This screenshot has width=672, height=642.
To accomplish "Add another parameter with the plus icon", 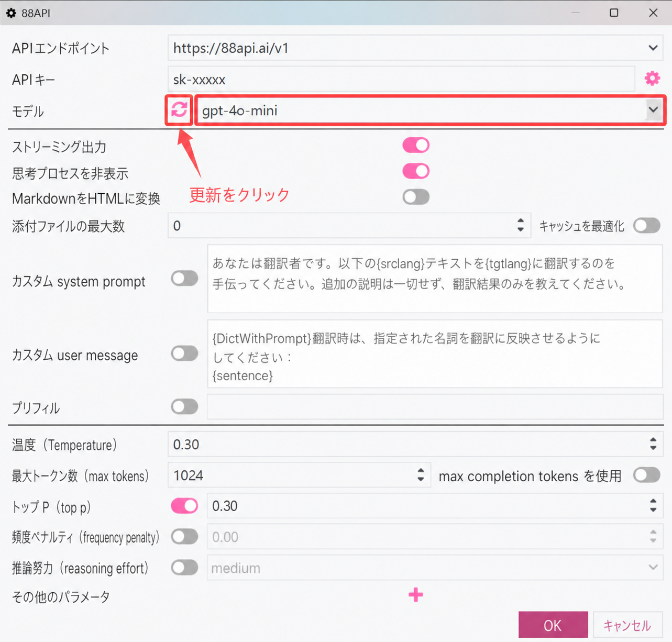I will tap(416, 595).
